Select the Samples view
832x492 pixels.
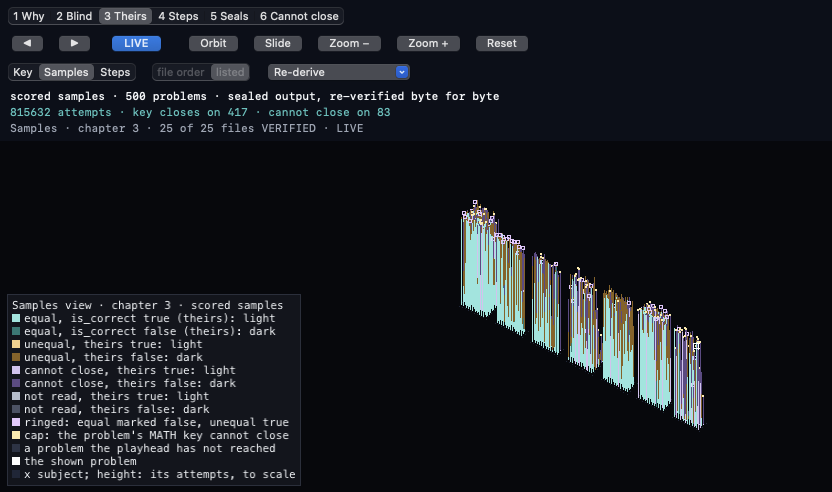(x=66, y=72)
